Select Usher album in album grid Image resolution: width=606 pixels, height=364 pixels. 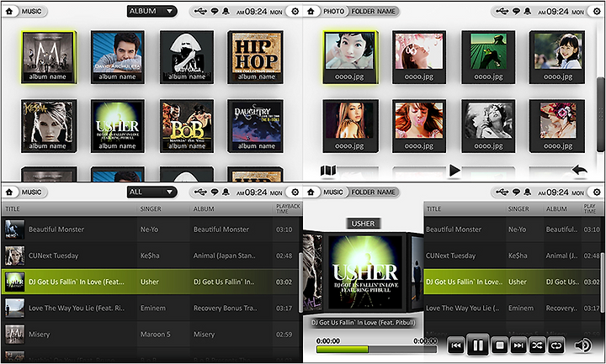point(118,126)
